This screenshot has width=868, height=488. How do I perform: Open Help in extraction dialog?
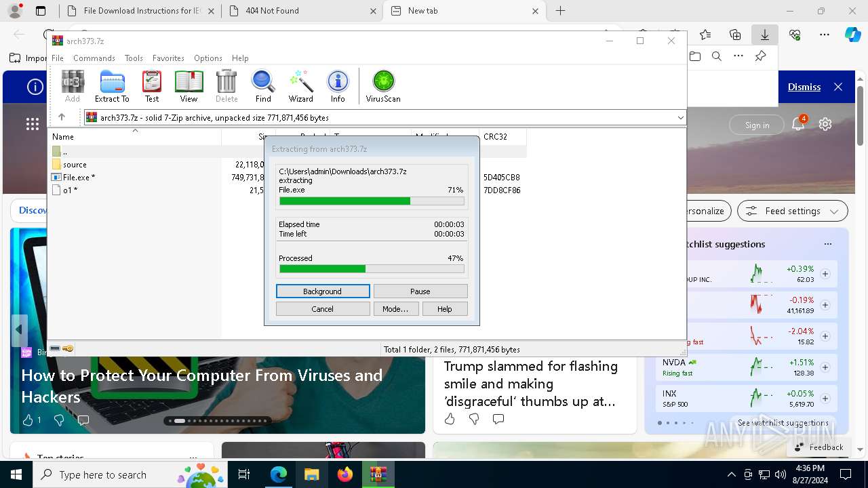click(445, 309)
